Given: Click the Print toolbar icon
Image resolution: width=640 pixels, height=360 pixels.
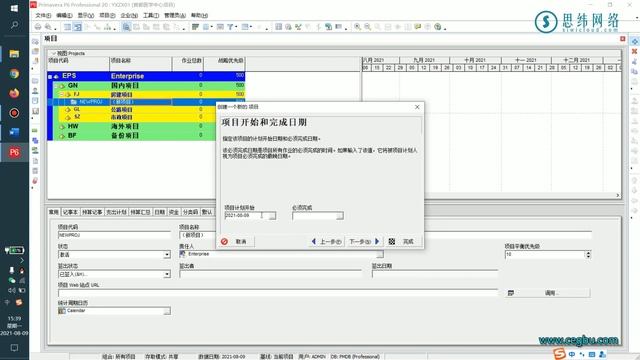Looking at the screenshot, I should [38, 27].
